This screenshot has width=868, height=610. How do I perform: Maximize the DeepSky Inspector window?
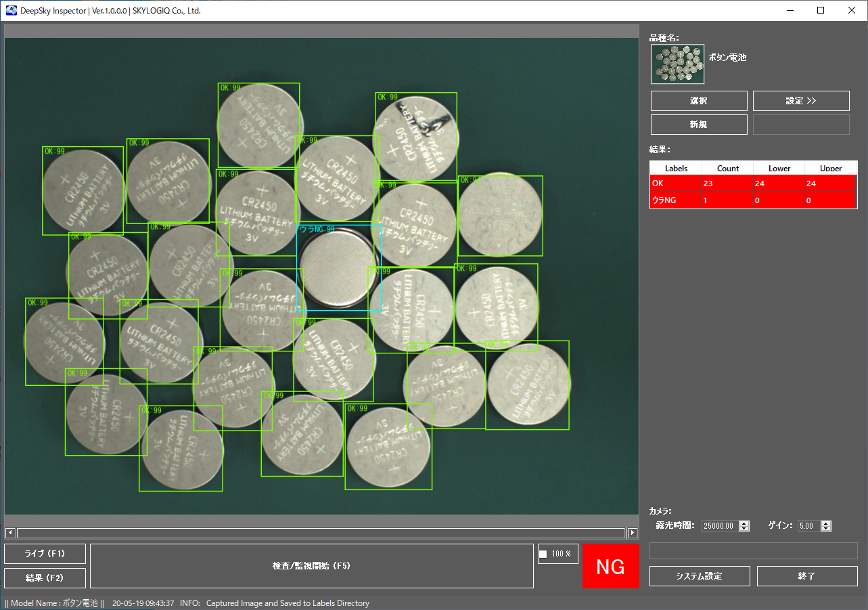821,11
